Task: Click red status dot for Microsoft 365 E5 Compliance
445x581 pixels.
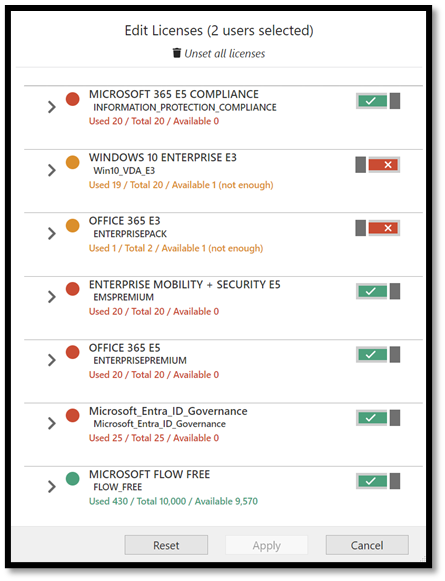Action: click(x=73, y=99)
